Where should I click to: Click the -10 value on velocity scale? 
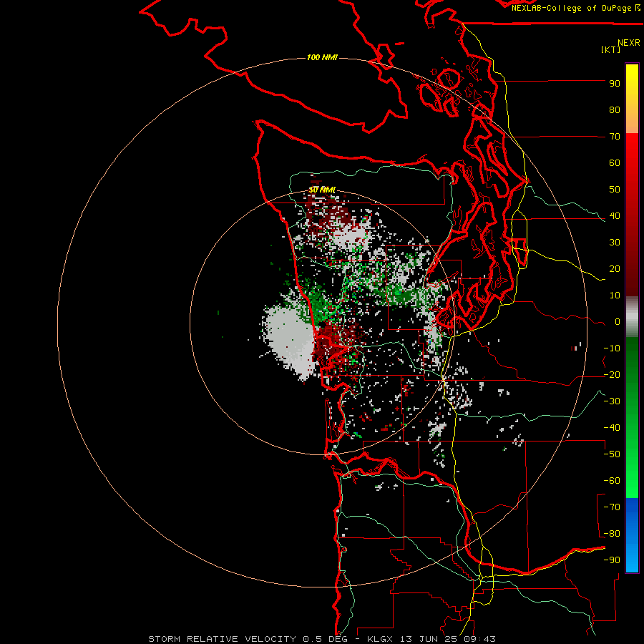(x=612, y=348)
